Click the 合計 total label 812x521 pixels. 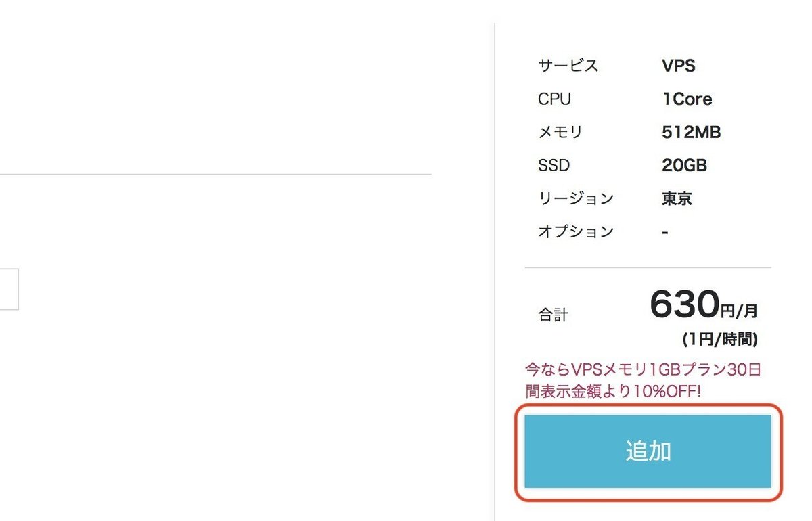click(553, 314)
